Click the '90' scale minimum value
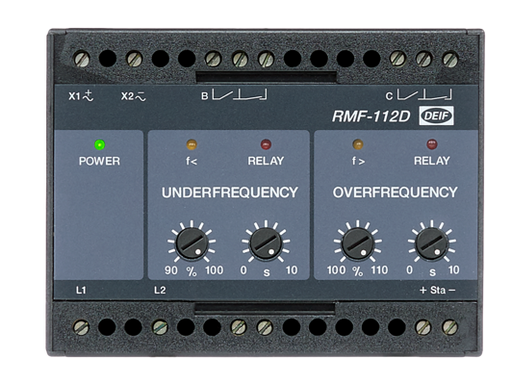This screenshot has height=384, width=512. click(171, 270)
